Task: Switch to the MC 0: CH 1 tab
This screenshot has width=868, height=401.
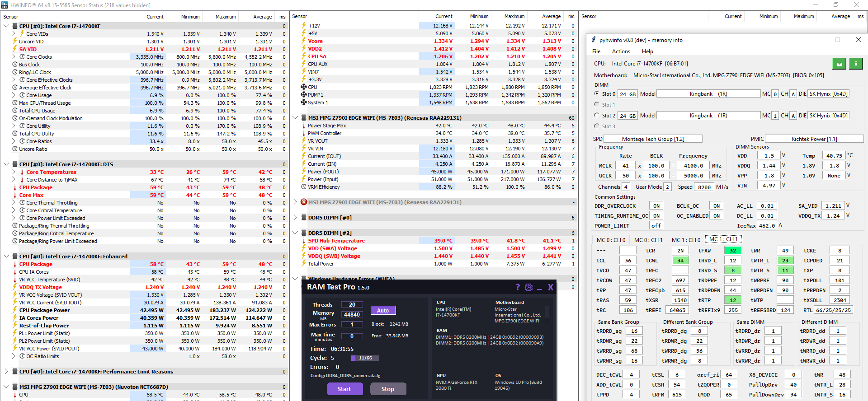Action: tap(648, 240)
